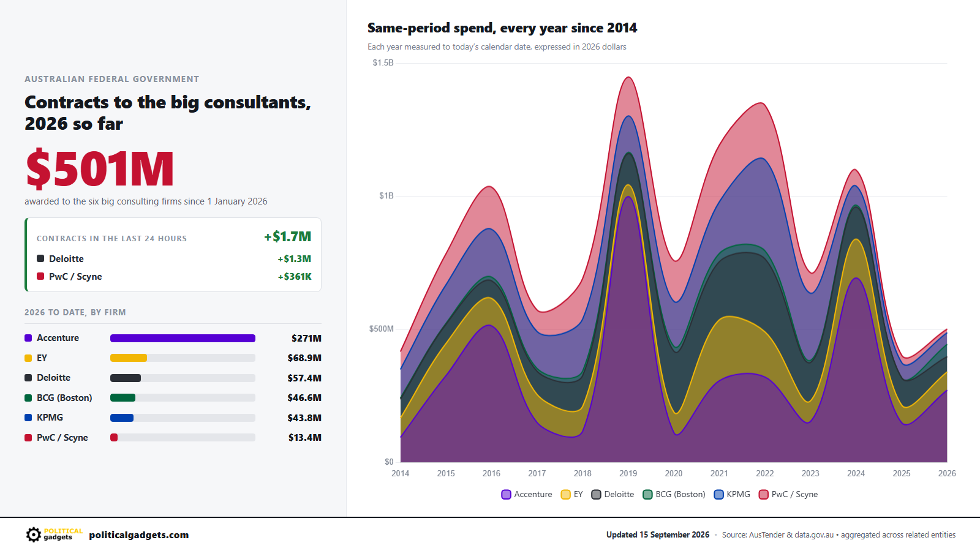Screen dimensions: 980x551
Task: Click the 2019 label on the x-axis
Action: pyautogui.click(x=628, y=474)
